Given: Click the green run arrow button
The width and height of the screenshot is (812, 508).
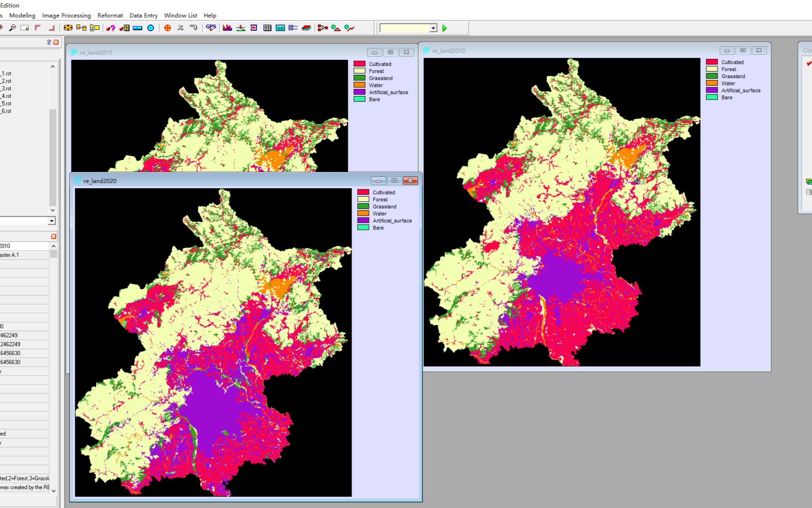Looking at the screenshot, I should pos(445,28).
